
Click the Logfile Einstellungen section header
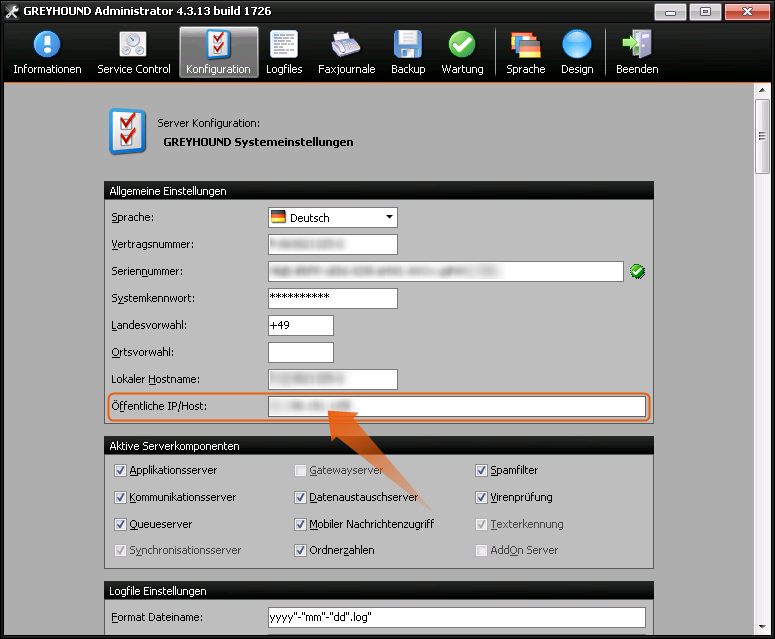point(379,591)
